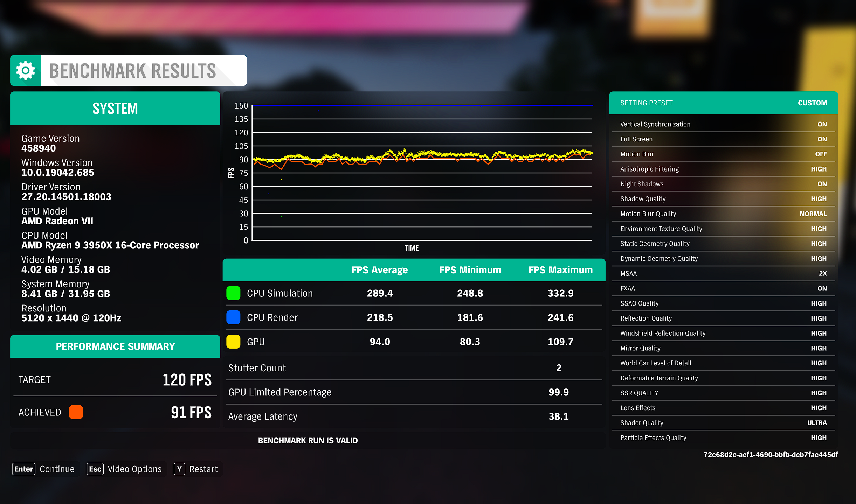Click the yellow GPU legend square
Viewport: 856px width, 504px height.
point(233,342)
